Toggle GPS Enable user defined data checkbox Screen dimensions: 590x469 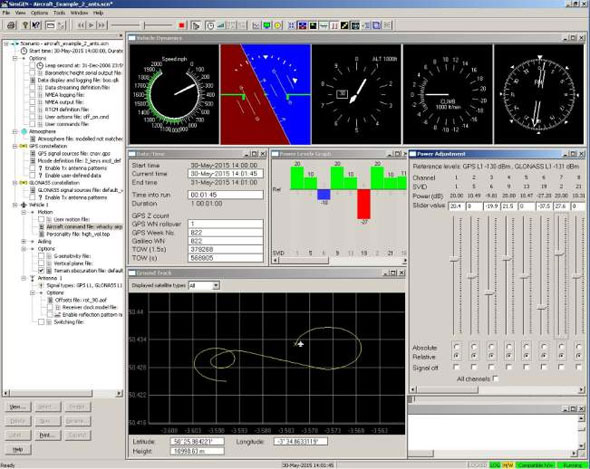32,175
